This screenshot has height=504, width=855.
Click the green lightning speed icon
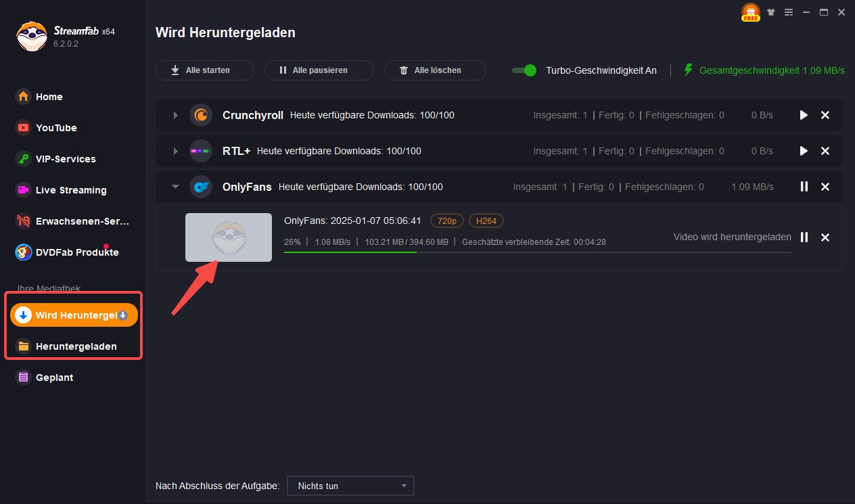pyautogui.click(x=689, y=70)
